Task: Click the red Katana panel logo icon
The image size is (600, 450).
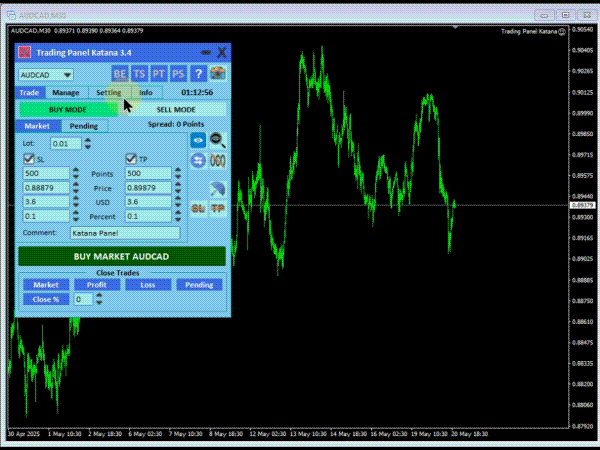Action: [25, 52]
